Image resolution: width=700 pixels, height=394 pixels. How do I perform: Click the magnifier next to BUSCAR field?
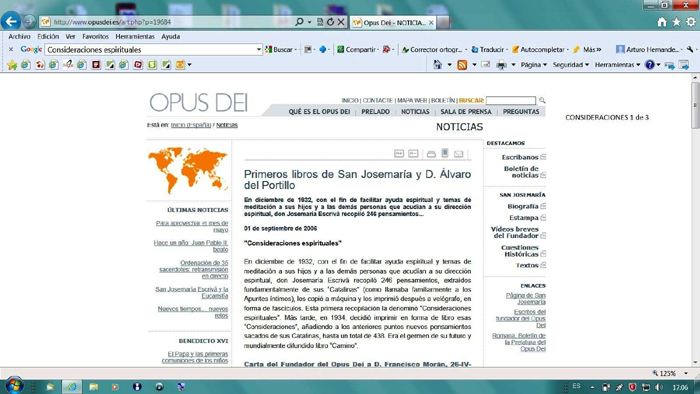pyautogui.click(x=542, y=100)
